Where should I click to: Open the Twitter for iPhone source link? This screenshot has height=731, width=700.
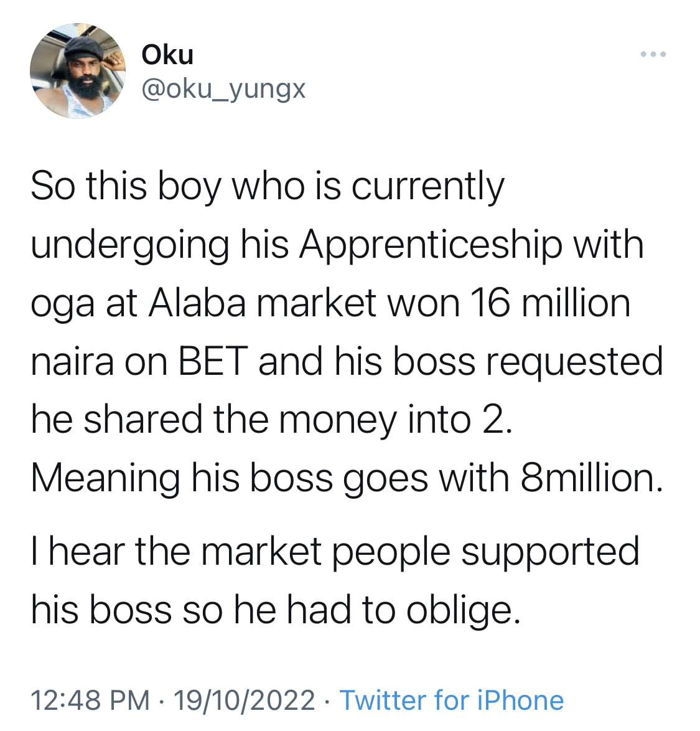tap(451, 700)
